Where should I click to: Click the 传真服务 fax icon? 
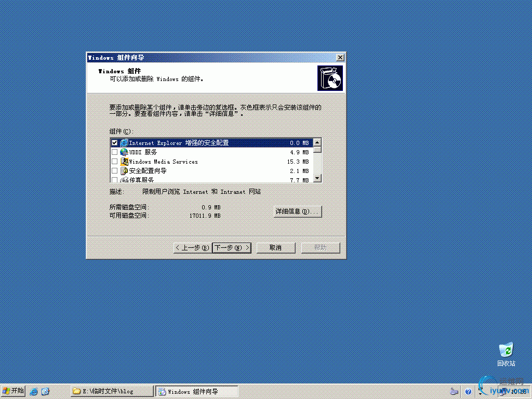(124, 180)
